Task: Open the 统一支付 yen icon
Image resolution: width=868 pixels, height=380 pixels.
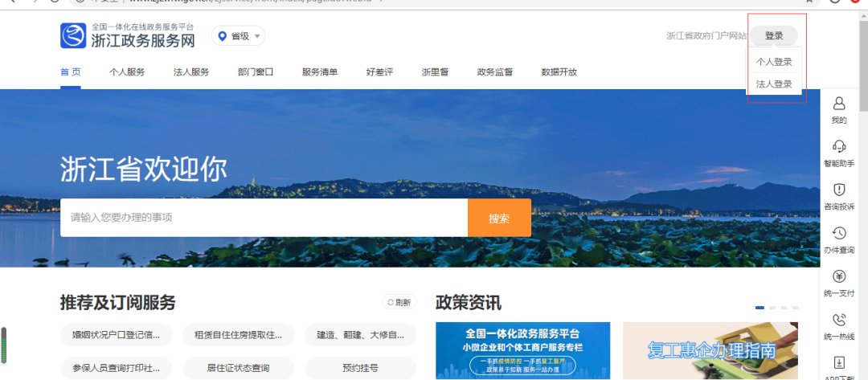Action: click(x=839, y=276)
